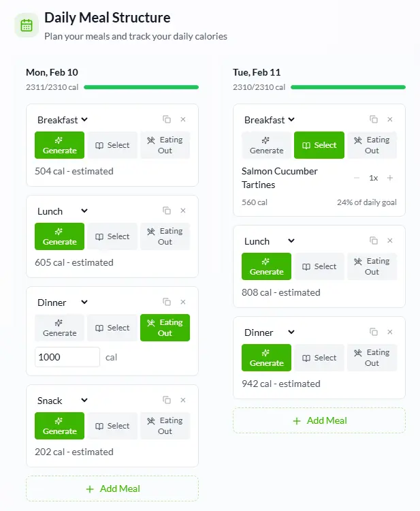Expand Monday's Snack meal type dropdown
Screen dimensions: 420x511
pos(63,401)
